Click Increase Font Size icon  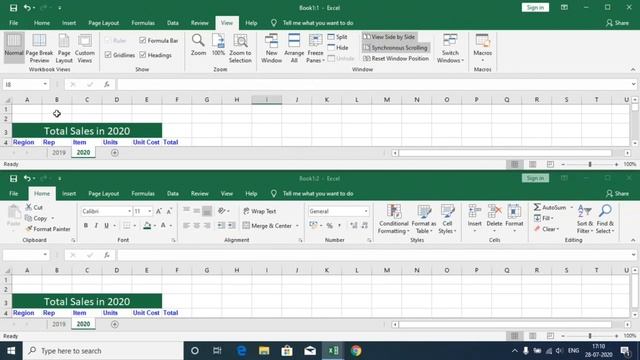coord(159,211)
